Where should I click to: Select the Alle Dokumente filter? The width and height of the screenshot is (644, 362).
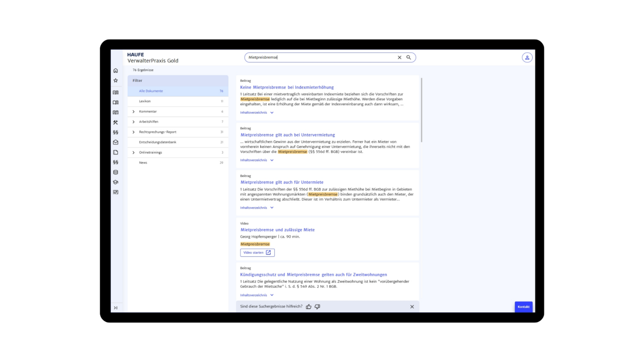(151, 91)
